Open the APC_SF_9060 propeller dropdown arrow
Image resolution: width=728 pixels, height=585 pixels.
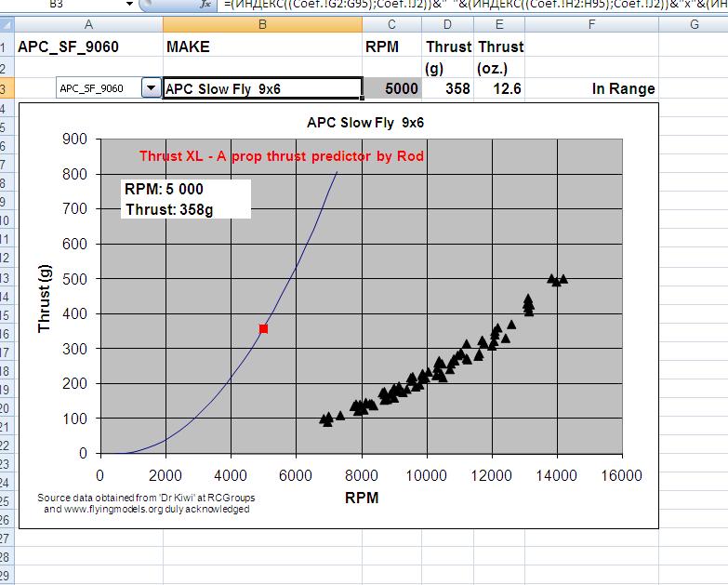click(151, 87)
